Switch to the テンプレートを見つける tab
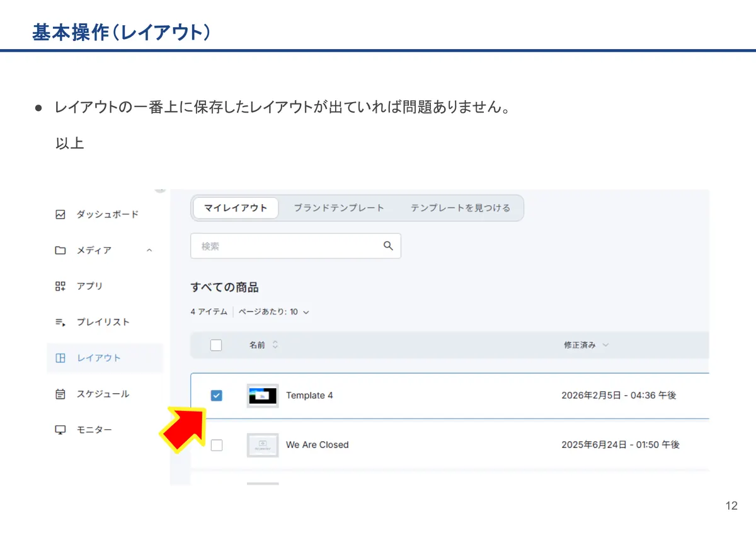Image resolution: width=756 pixels, height=535 pixels. coord(461,208)
